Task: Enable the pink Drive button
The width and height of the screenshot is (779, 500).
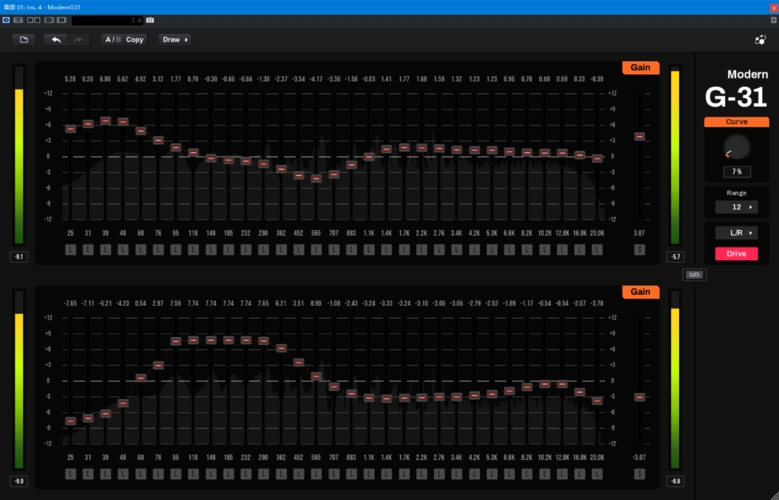Action: pos(736,254)
